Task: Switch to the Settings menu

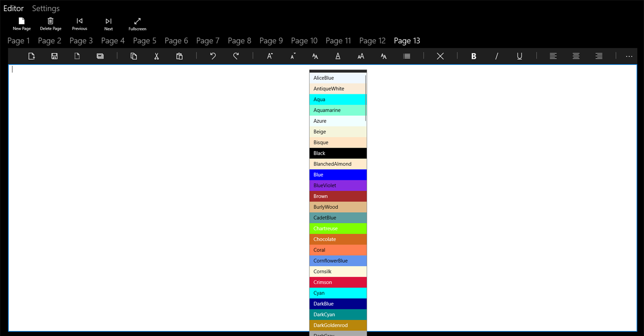Action: (46, 8)
